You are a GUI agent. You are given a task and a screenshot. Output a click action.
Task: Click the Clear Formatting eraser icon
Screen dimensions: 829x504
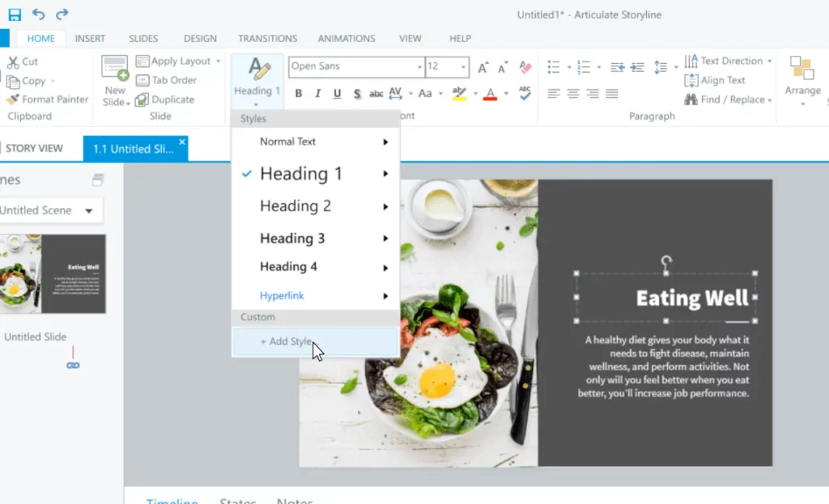[525, 67]
